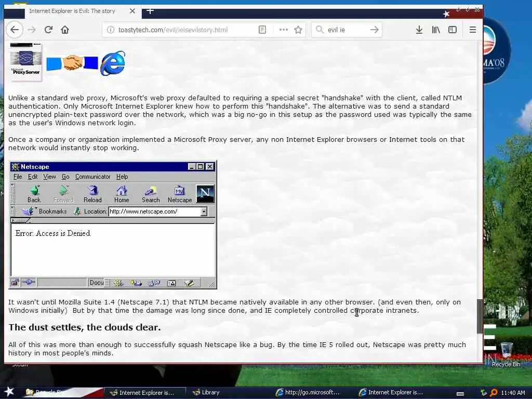The height and width of the screenshot is (399, 532).
Task: Submit the 'evil ie' search arrow
Action: (x=374, y=30)
